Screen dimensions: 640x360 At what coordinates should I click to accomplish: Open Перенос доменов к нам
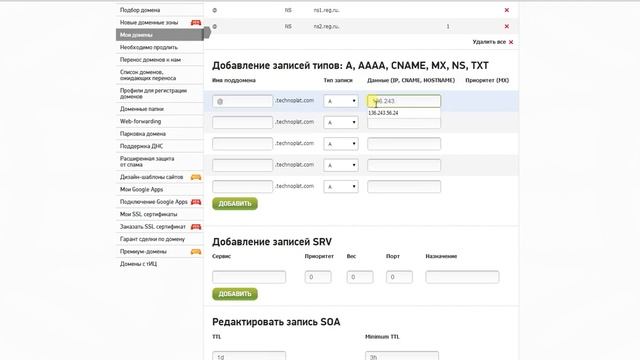pyautogui.click(x=150, y=60)
